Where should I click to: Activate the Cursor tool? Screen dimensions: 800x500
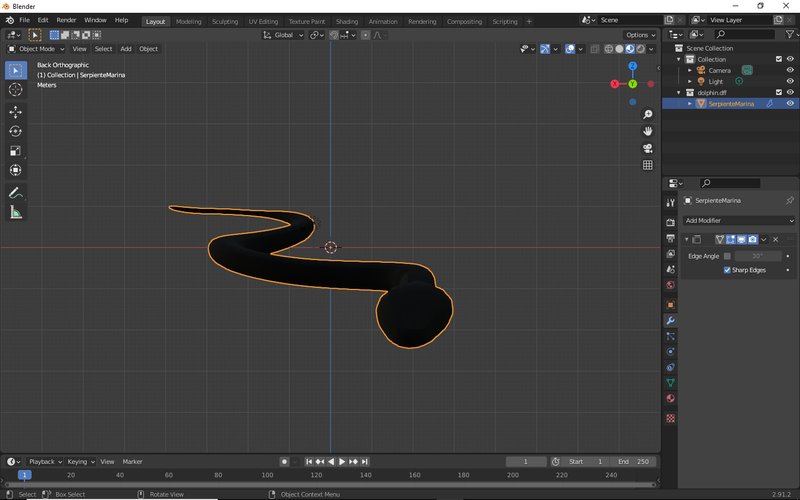click(x=16, y=90)
